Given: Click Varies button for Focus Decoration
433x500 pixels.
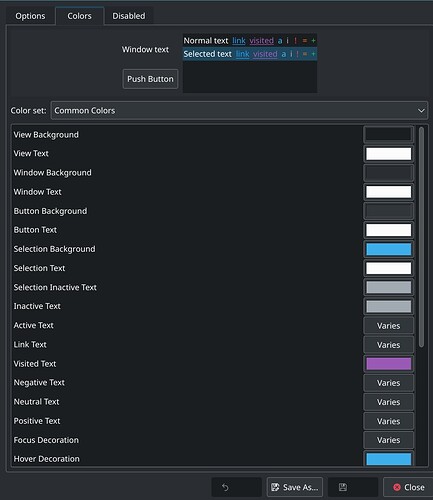Looking at the screenshot, I should [389, 440].
